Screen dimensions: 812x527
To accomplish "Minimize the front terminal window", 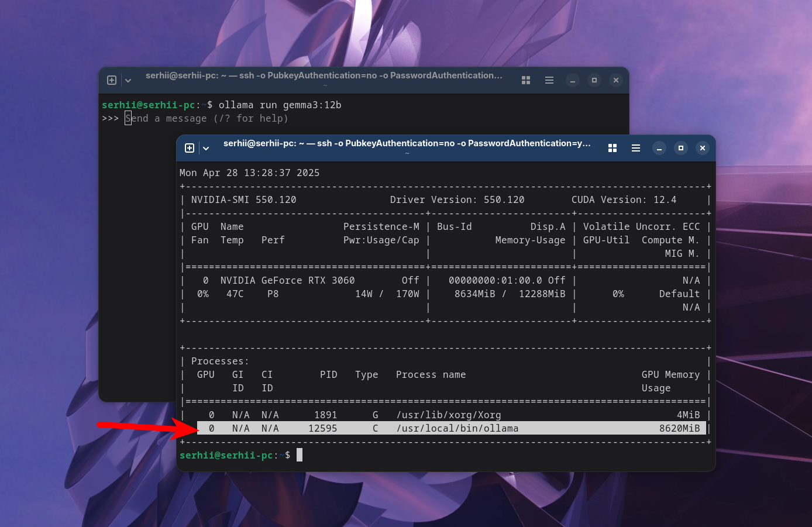I will tap(659, 148).
